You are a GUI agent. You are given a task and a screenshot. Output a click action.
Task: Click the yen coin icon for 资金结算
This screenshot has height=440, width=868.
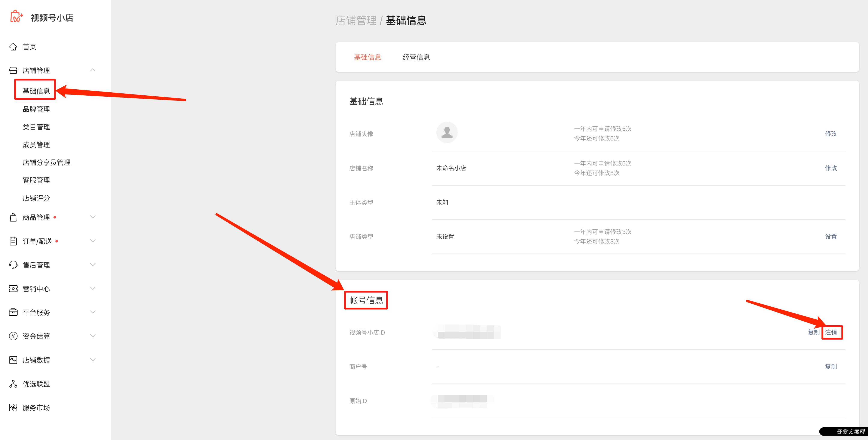13,336
